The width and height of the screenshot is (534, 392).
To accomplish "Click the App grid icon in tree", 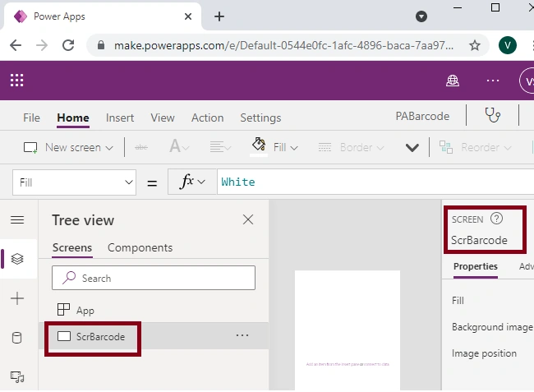I will pos(63,310).
